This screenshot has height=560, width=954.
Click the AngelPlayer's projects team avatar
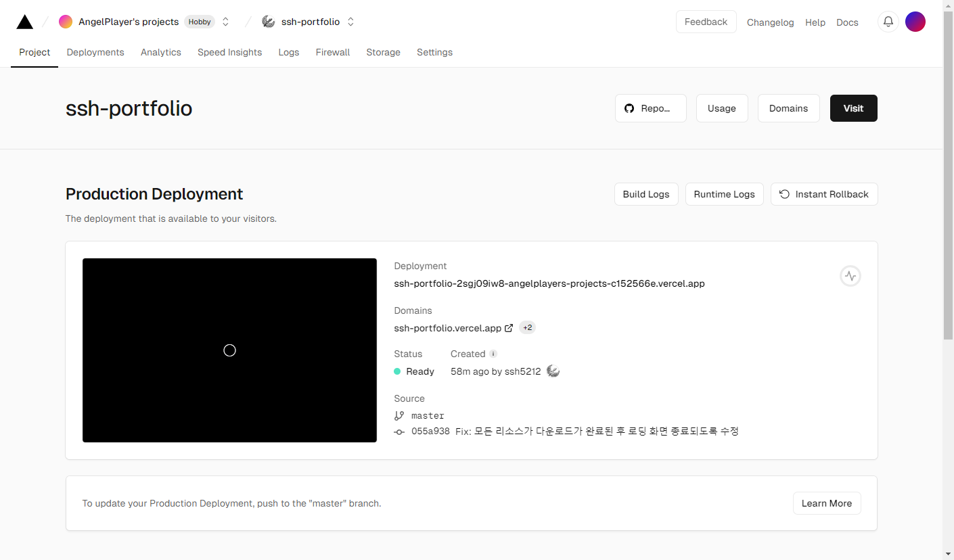[x=66, y=22]
